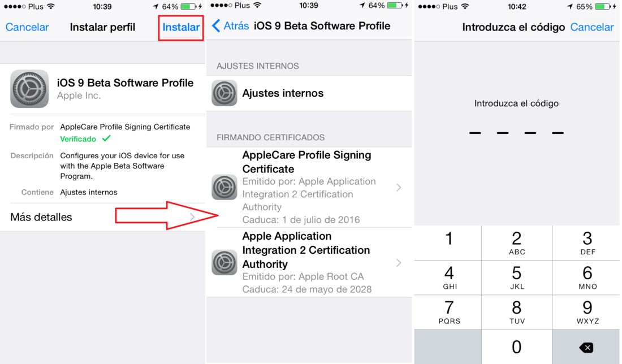622x364 pixels.
Task: Tap the Apple Inc. publisher text
Action: 79,96
